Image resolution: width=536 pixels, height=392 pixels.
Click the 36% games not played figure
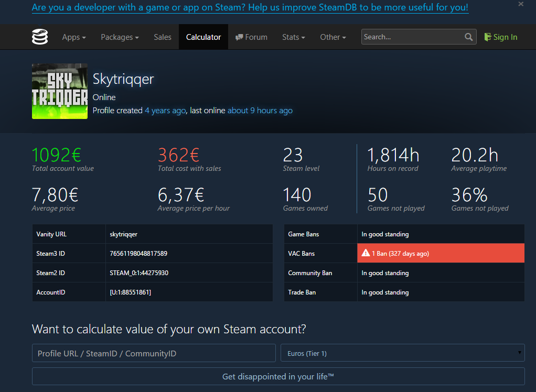coord(469,195)
